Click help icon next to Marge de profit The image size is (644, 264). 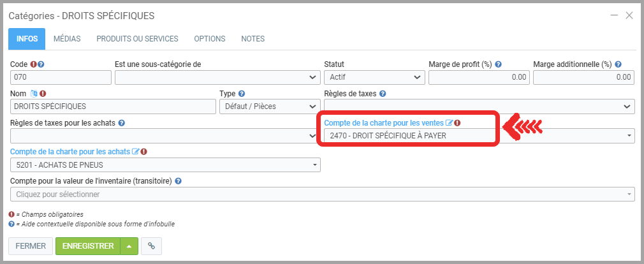pos(499,64)
